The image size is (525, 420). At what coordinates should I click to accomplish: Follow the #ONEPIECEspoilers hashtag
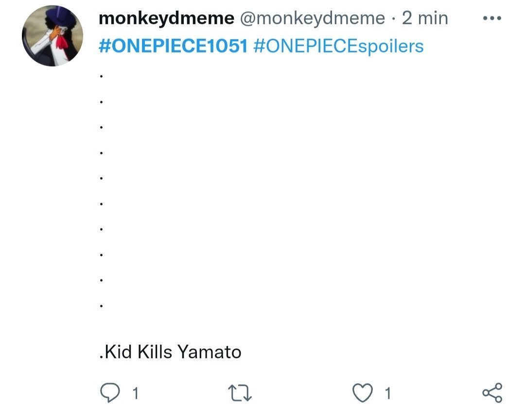coord(338,46)
